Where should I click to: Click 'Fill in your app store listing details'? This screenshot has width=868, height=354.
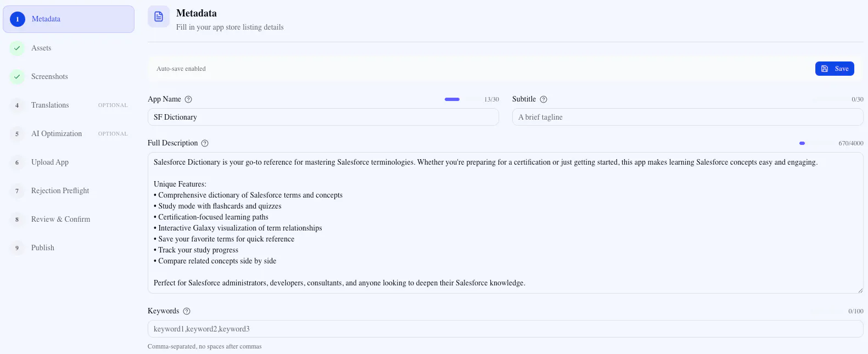tap(230, 27)
